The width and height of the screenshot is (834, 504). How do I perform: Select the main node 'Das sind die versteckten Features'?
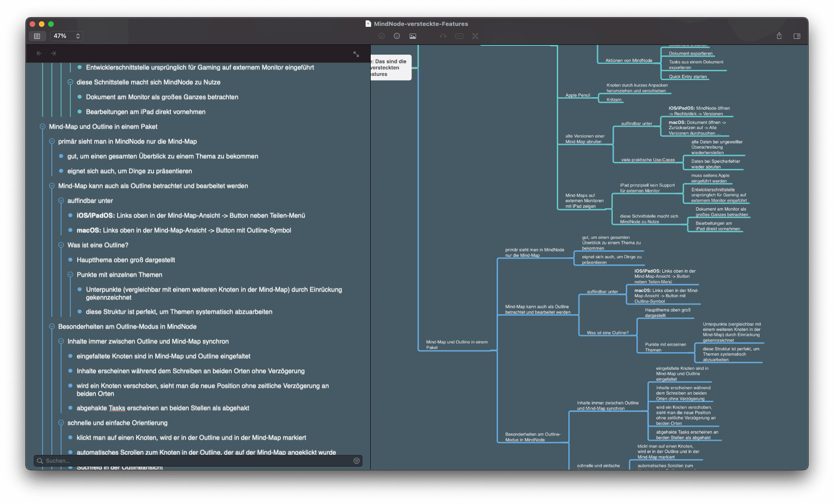[391, 68]
